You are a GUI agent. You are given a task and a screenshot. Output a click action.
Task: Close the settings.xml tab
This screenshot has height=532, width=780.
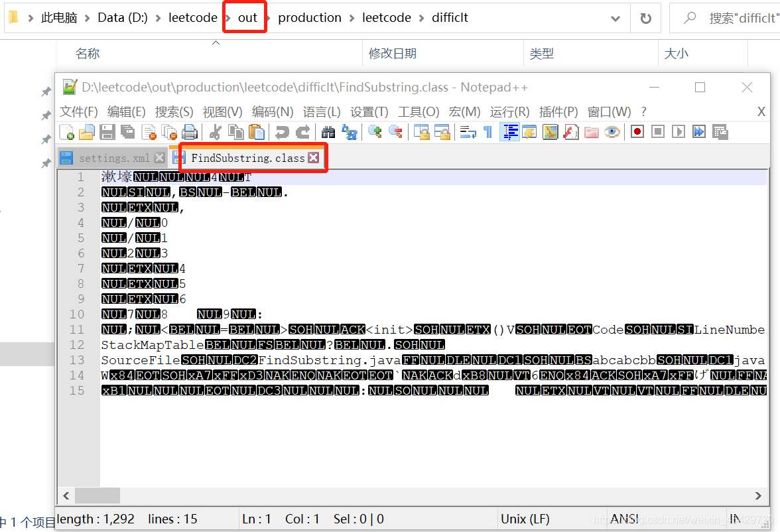(x=159, y=158)
